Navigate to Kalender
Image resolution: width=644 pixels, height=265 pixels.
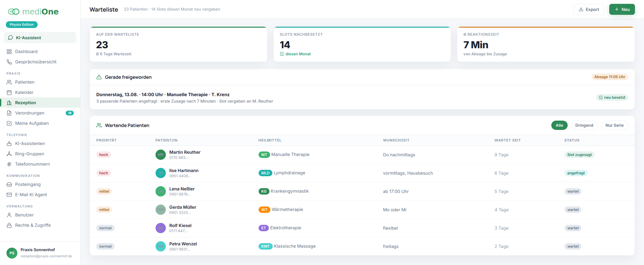coord(40,92)
